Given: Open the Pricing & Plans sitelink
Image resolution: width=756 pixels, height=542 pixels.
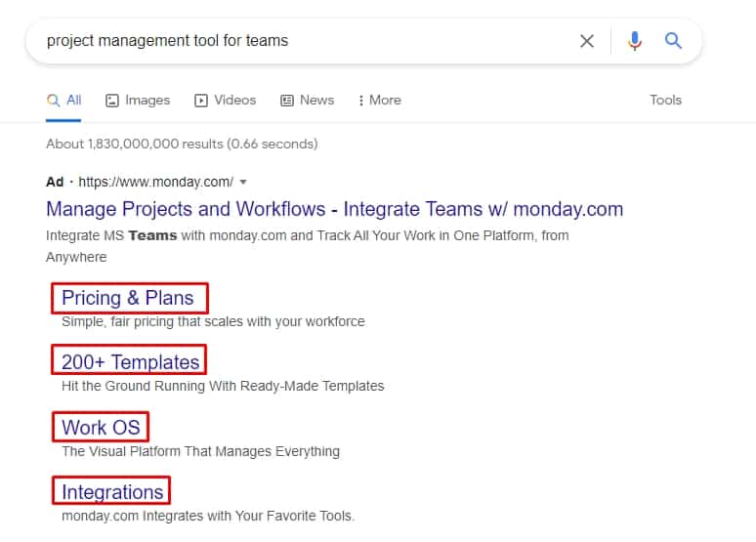Looking at the screenshot, I should click(128, 298).
